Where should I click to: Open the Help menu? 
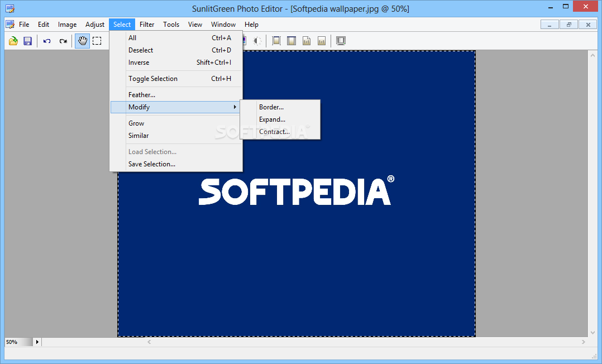click(x=251, y=25)
